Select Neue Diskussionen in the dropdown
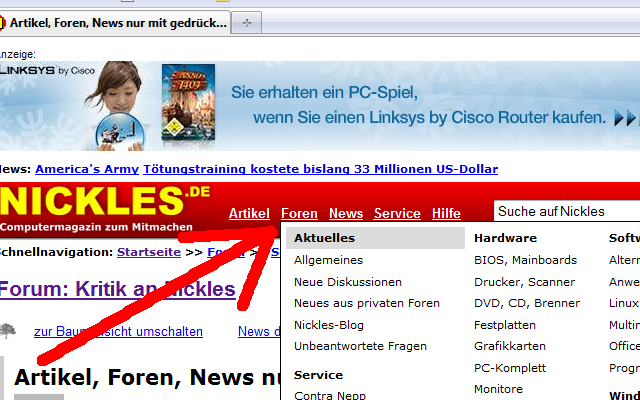Image resolution: width=640 pixels, height=400 pixels. point(348,282)
